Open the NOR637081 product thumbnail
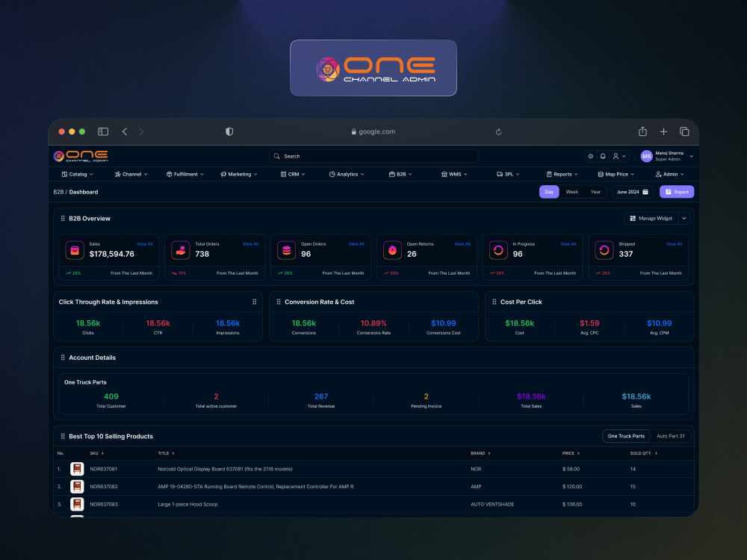Screen dimensions: 747x560 pyautogui.click(x=77, y=469)
